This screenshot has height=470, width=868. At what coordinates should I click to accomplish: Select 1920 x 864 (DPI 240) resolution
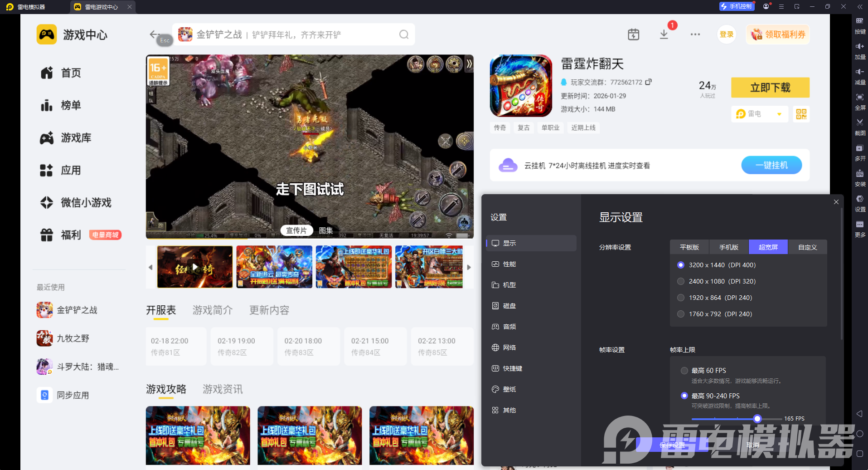[715, 298]
